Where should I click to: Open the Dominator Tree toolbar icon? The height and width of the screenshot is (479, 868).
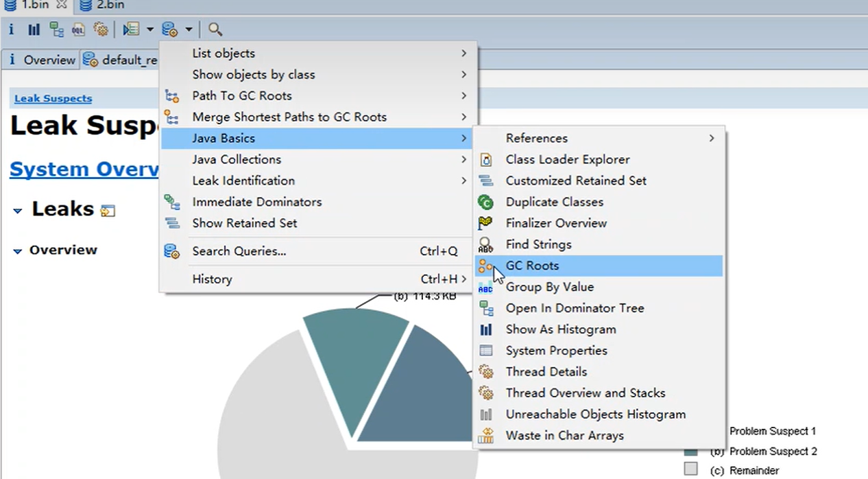(56, 30)
